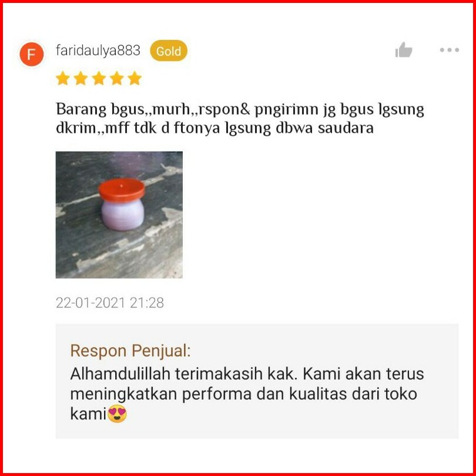Viewport: 476px width, 476px height.
Task: Click the red lid in the review photo
Action: coord(122,190)
